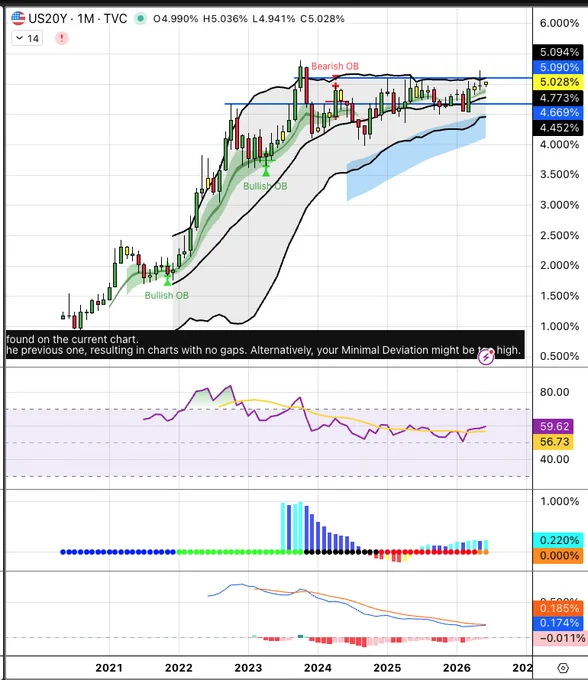Click the blue 0.174% MACD label
Viewport: 588px width, 680px height.
[558, 623]
